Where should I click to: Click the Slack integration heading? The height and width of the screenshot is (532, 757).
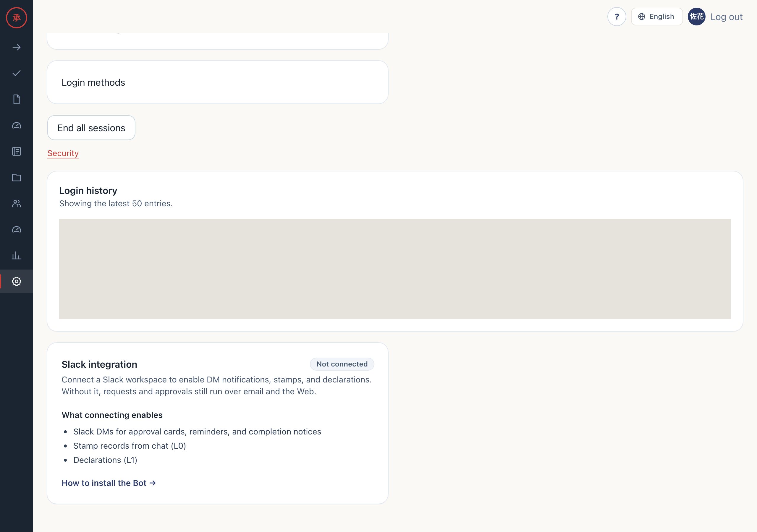click(99, 364)
